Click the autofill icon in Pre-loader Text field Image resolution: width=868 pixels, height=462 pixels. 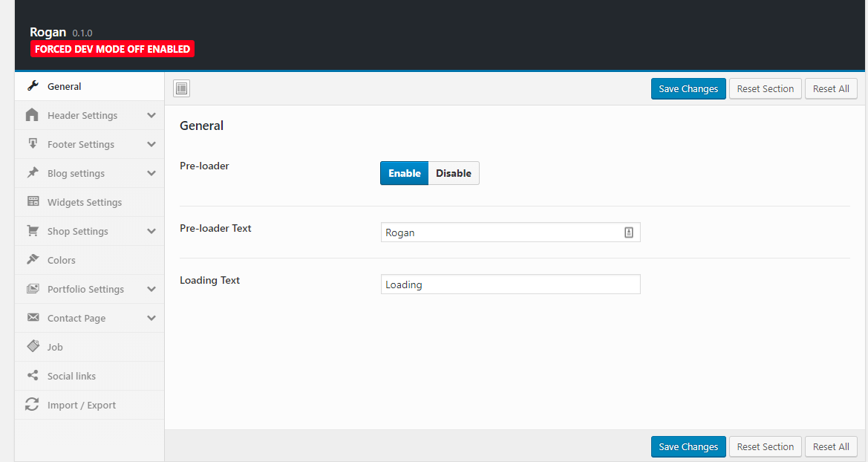[x=628, y=232]
